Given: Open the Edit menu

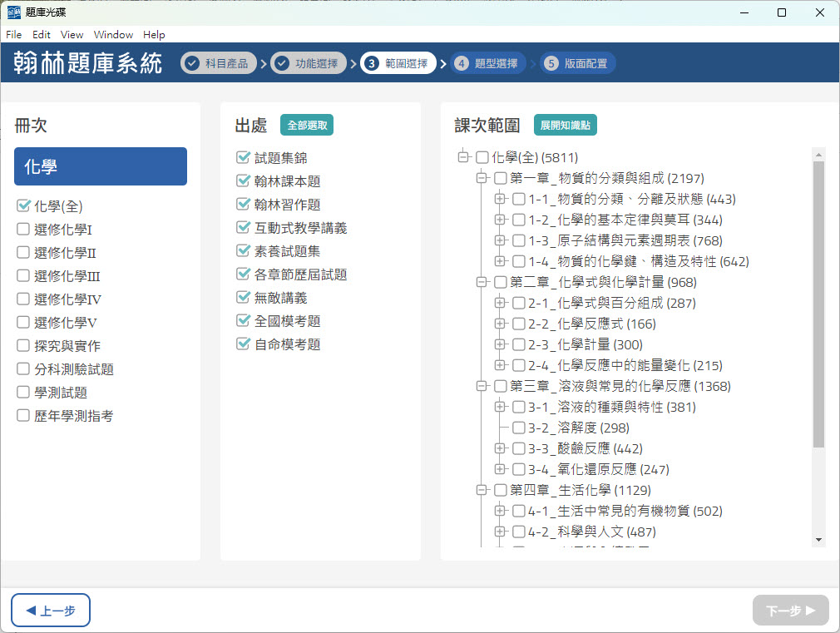Looking at the screenshot, I should click(x=42, y=35).
